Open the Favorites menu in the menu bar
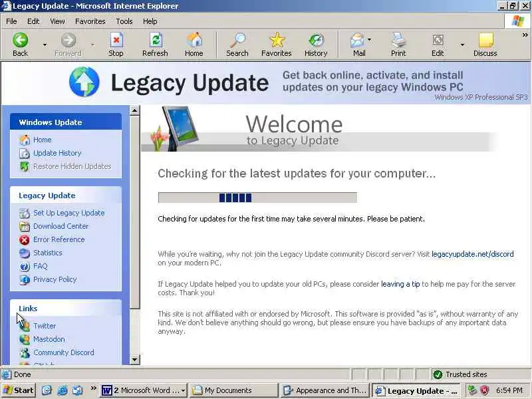The width and height of the screenshot is (532, 399). pos(90,21)
